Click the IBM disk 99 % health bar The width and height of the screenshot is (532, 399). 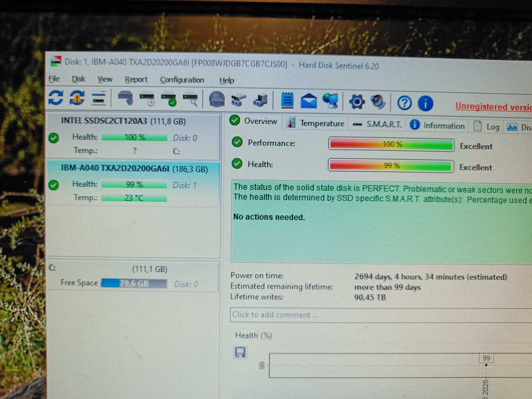[134, 185]
